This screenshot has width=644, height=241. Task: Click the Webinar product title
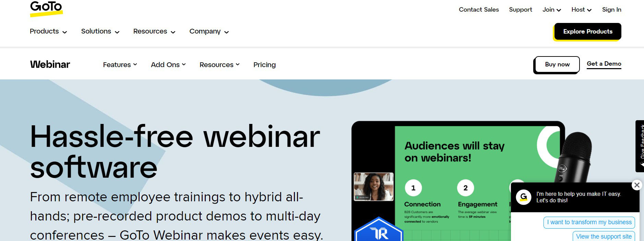pyautogui.click(x=50, y=64)
